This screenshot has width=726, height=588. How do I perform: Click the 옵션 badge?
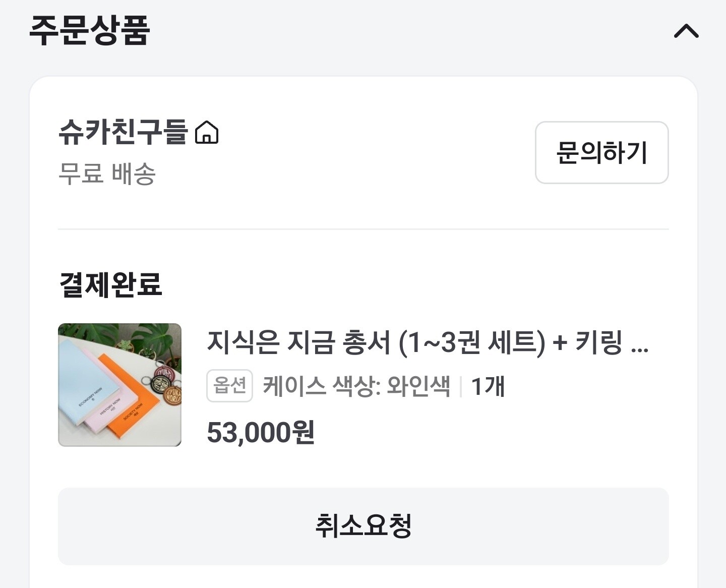(x=229, y=386)
